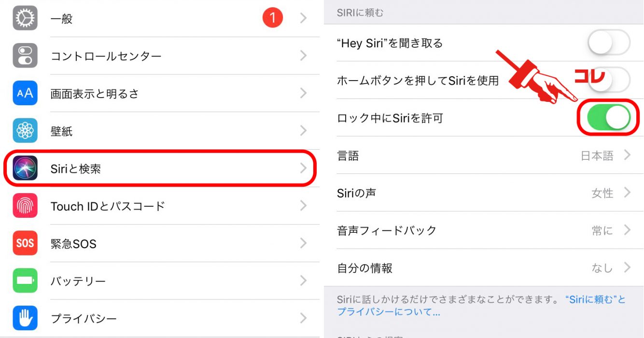Tap the Display & Brightness AA icon
This screenshot has width=644, height=338.
(x=25, y=93)
